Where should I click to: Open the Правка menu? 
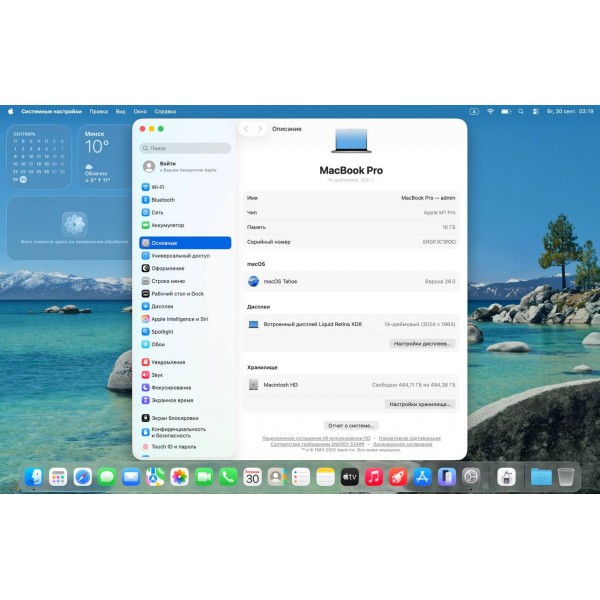click(98, 111)
